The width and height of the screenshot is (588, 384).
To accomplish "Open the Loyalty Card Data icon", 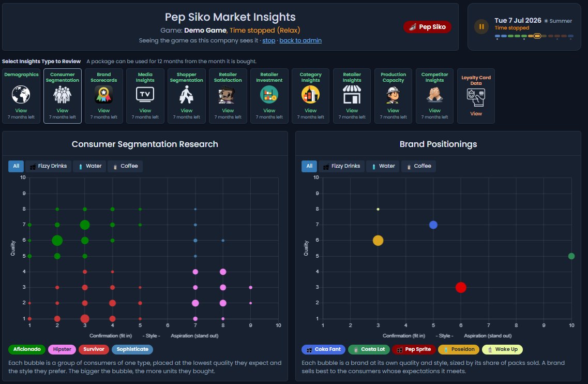I will [x=476, y=98].
